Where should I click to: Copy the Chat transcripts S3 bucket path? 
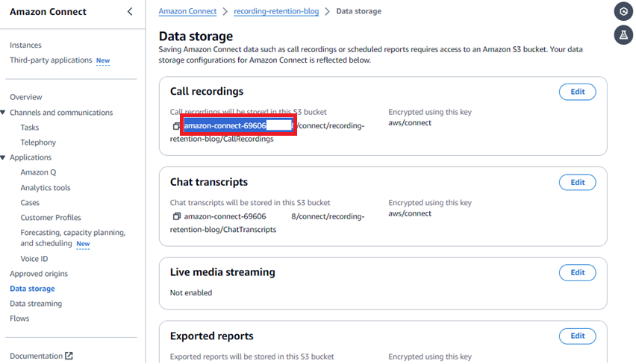(177, 216)
